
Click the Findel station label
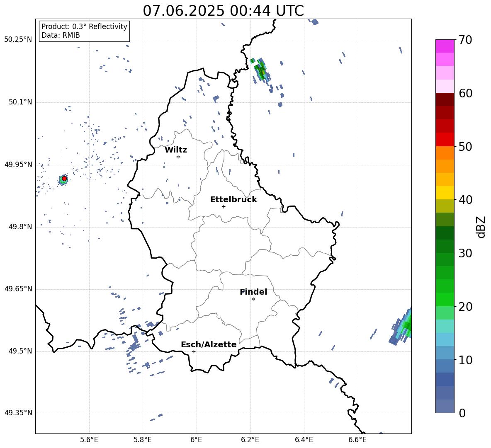(x=253, y=292)
